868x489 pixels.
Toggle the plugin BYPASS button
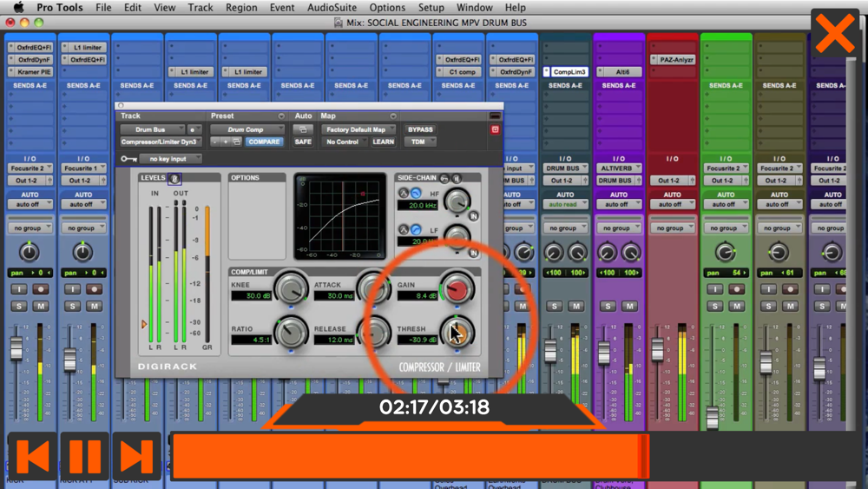click(x=420, y=129)
